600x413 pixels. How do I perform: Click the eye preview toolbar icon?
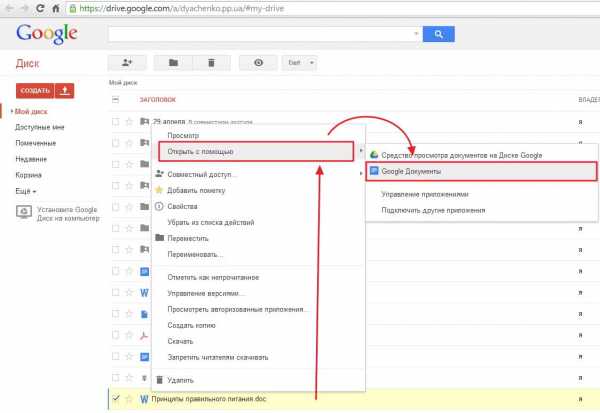tap(258, 62)
